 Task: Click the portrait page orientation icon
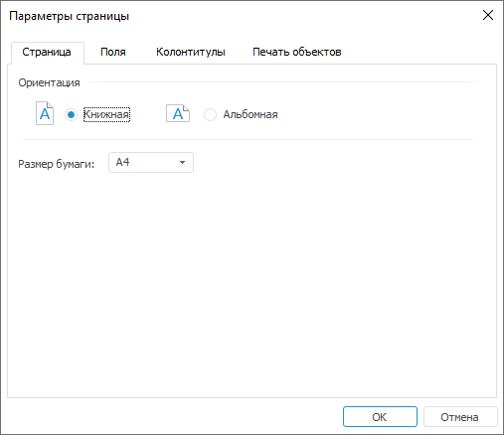tap(45, 113)
